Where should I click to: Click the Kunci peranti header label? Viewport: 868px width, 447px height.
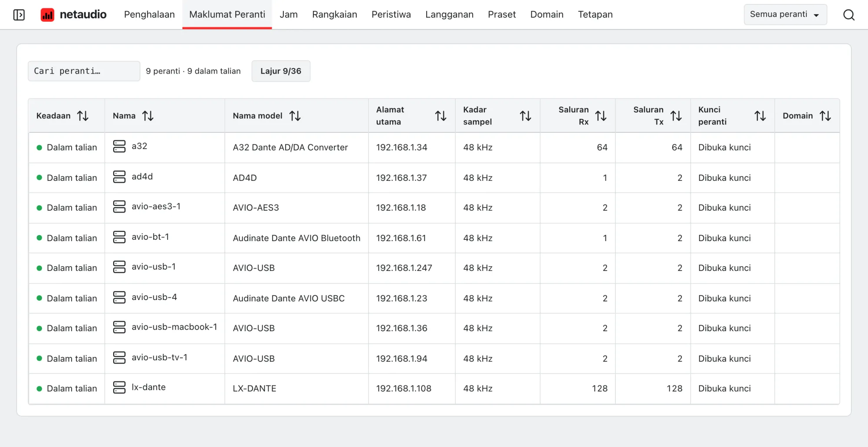pyautogui.click(x=712, y=116)
